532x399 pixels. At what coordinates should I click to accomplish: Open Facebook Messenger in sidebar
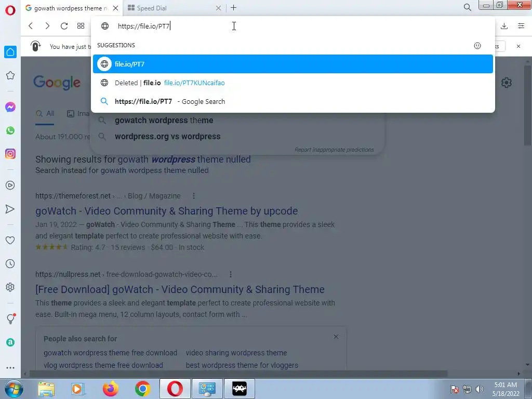(x=10, y=107)
